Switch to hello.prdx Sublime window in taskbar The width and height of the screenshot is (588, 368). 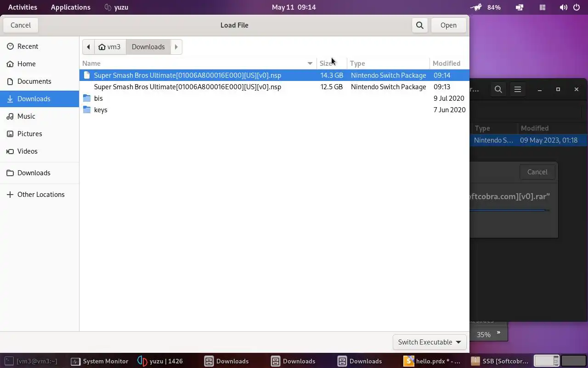pos(432,361)
